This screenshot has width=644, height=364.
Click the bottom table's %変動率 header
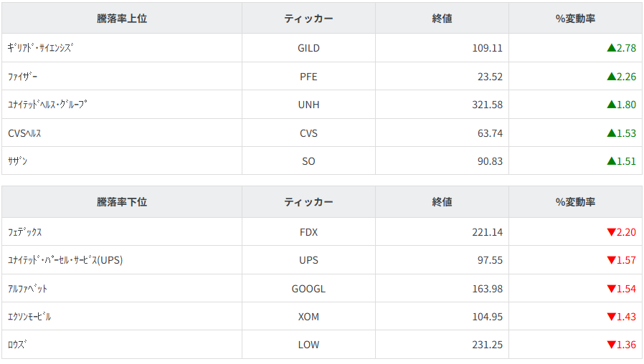[575, 202]
